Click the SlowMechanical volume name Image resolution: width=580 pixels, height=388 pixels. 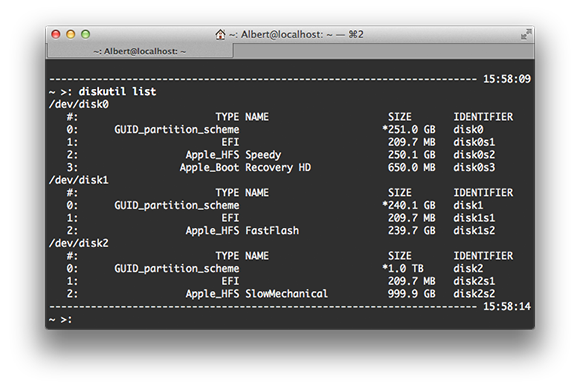click(x=286, y=294)
